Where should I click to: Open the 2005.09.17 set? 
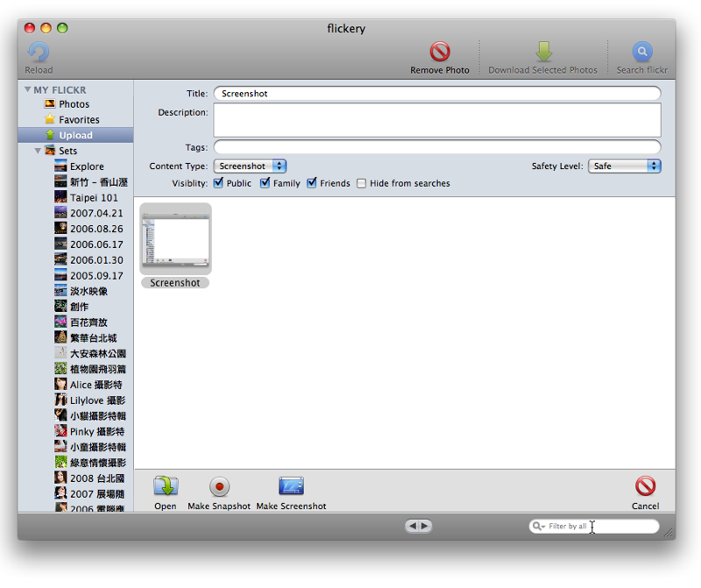75,276
